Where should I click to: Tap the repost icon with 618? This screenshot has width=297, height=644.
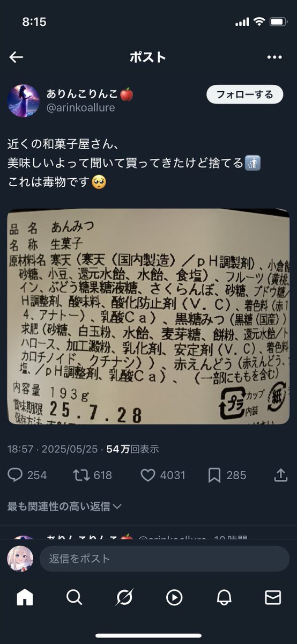point(80,475)
